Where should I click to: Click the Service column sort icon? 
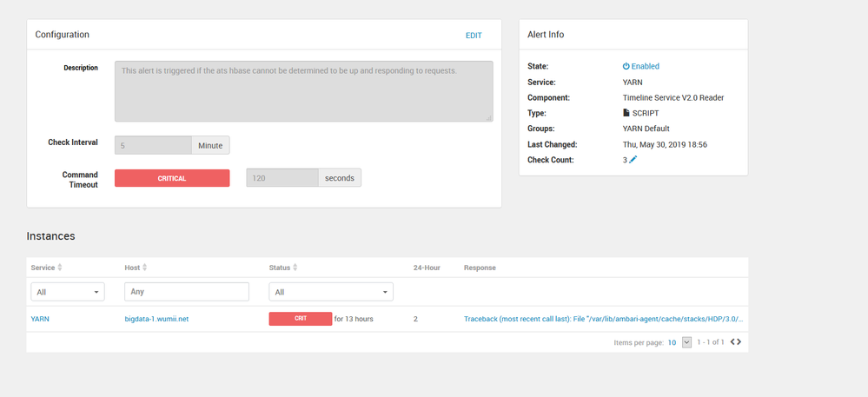click(x=60, y=268)
